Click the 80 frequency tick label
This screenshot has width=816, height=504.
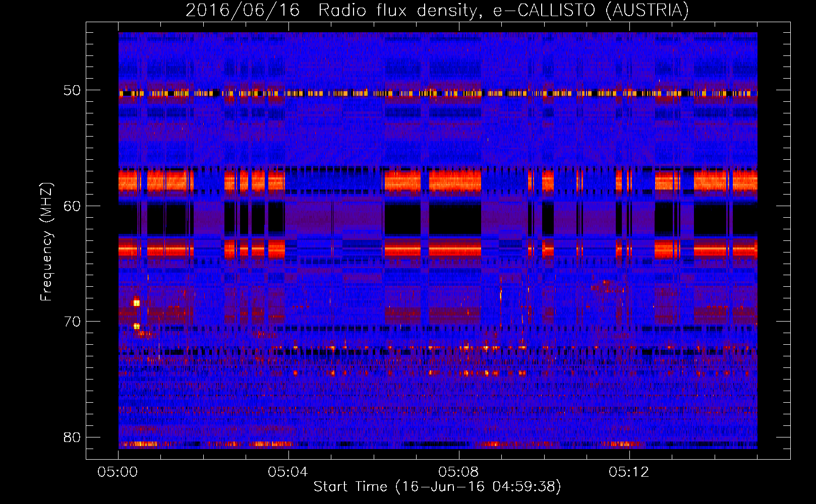(72, 437)
